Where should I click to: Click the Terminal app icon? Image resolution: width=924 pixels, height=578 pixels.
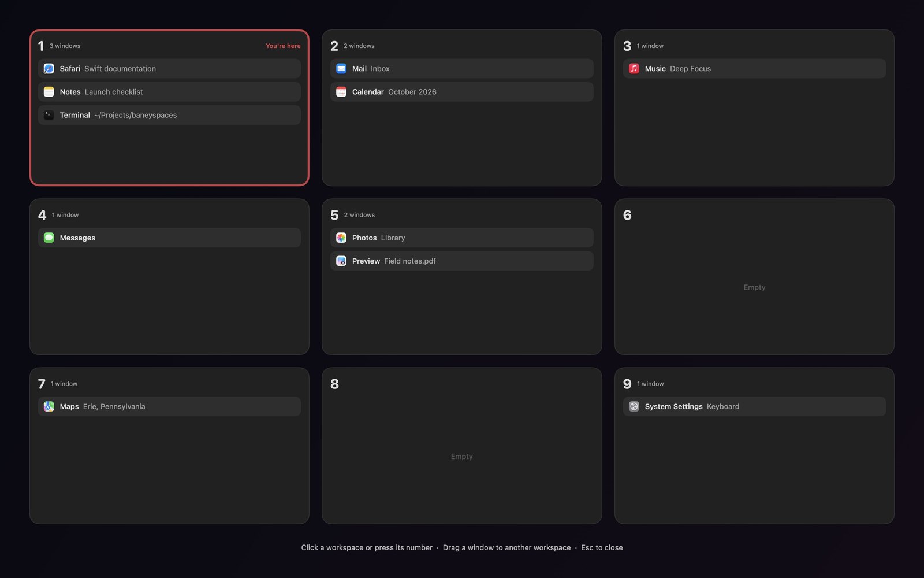pyautogui.click(x=49, y=115)
